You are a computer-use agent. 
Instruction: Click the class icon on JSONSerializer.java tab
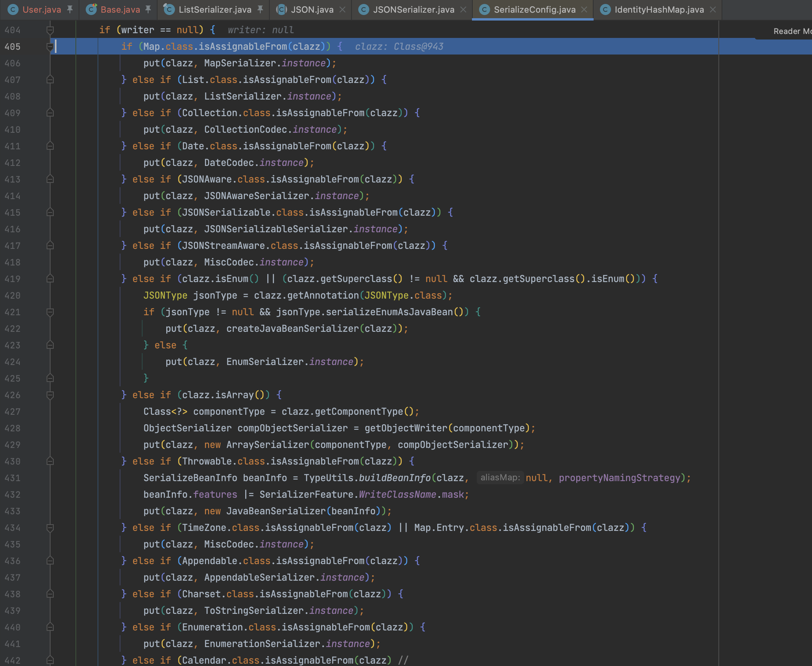(x=364, y=9)
